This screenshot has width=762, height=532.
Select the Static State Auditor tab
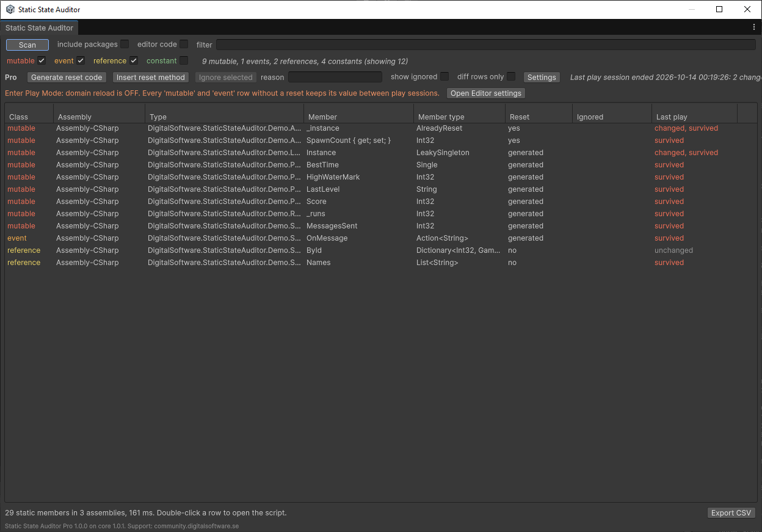click(x=39, y=27)
